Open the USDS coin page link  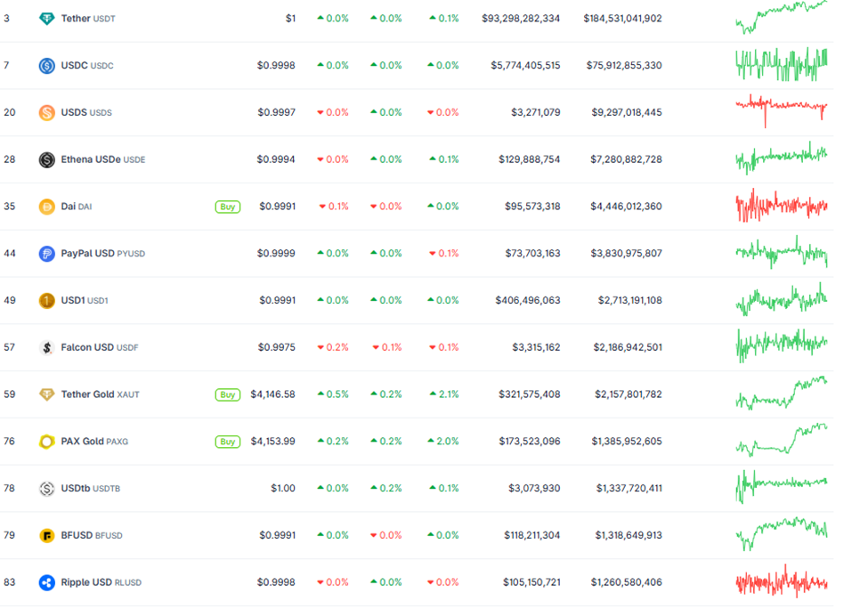coord(76,112)
